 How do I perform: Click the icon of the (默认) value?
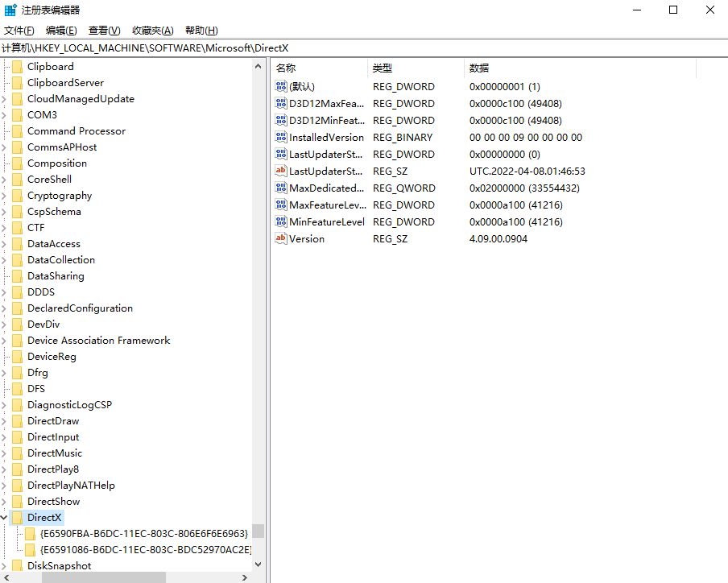click(281, 86)
